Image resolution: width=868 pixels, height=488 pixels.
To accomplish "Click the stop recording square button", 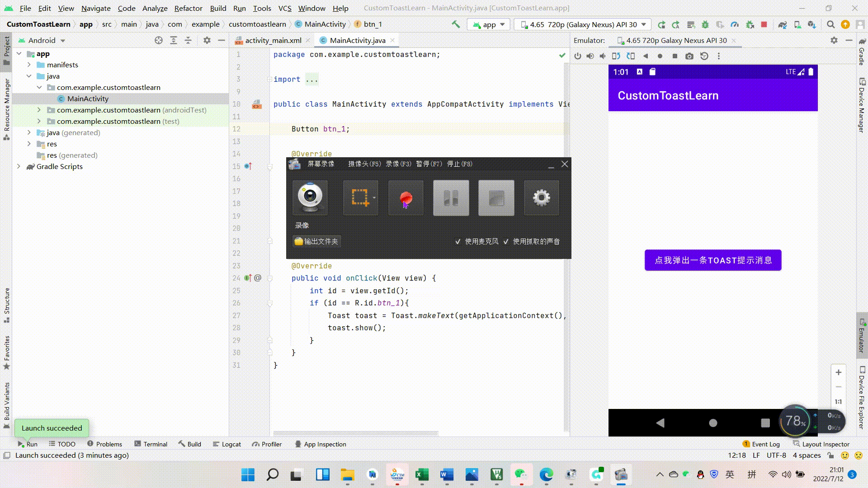I will 496,197.
